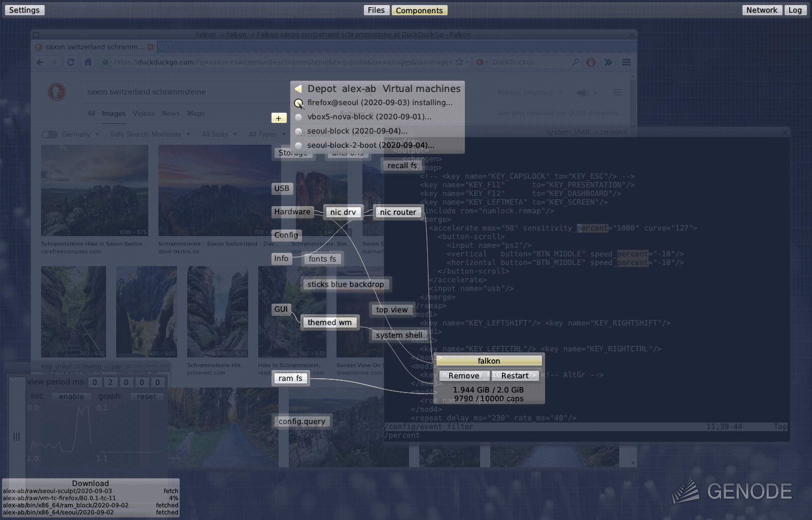The image size is (812, 520).
Task: Select the themed wm component node
Action: (x=329, y=322)
